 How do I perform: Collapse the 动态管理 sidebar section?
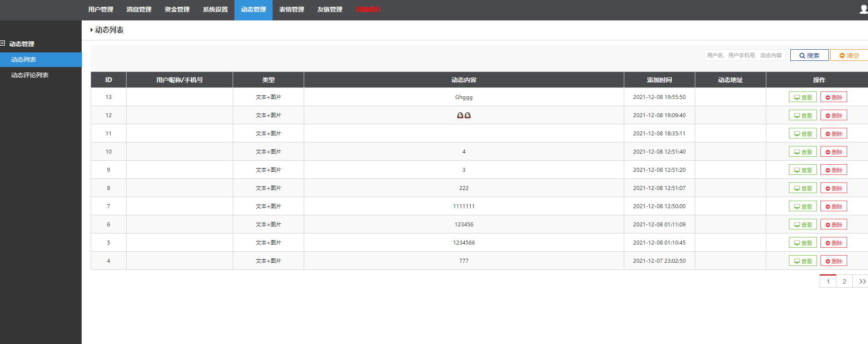click(x=3, y=43)
